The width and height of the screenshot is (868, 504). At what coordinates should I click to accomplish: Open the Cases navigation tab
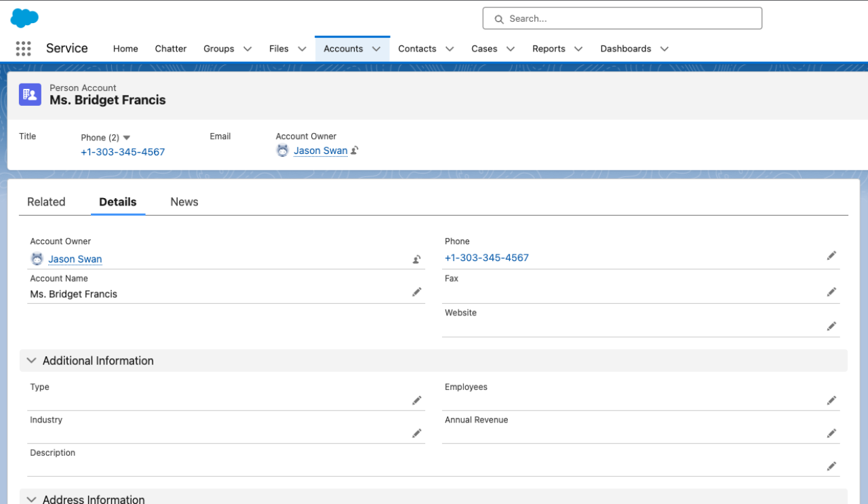pyautogui.click(x=484, y=49)
